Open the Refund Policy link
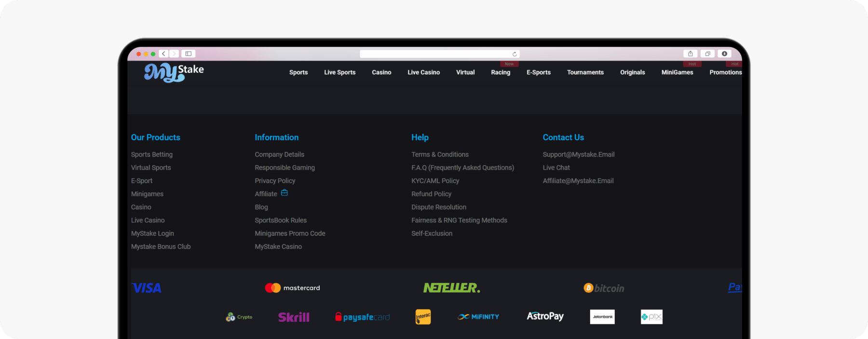Image resolution: width=868 pixels, height=339 pixels. [x=432, y=194]
